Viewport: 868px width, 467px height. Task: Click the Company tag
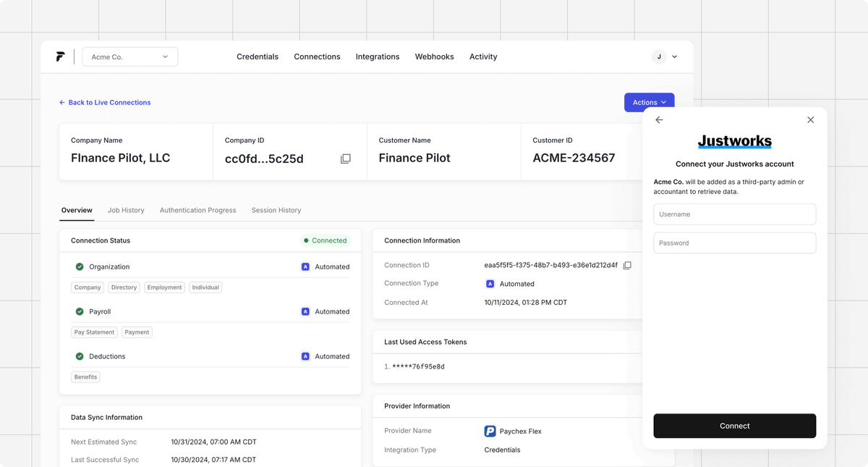pyautogui.click(x=88, y=287)
